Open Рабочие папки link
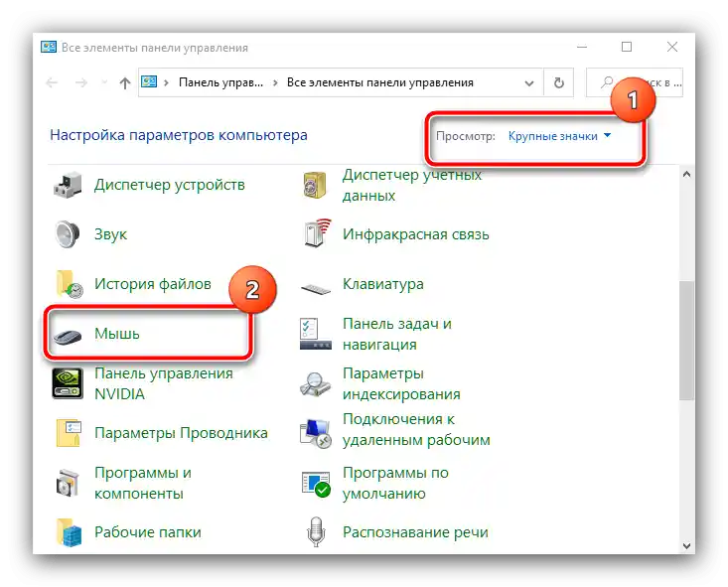Screen dimensions: 728x587 pos(148,532)
